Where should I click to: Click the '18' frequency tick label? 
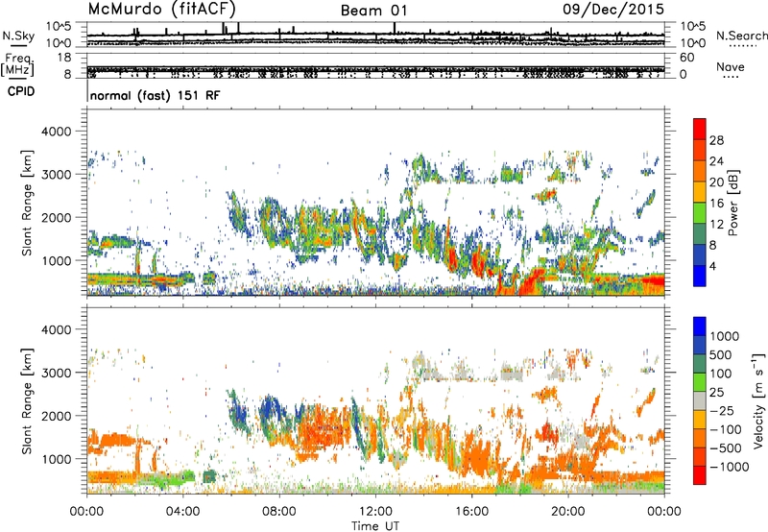pos(64,58)
